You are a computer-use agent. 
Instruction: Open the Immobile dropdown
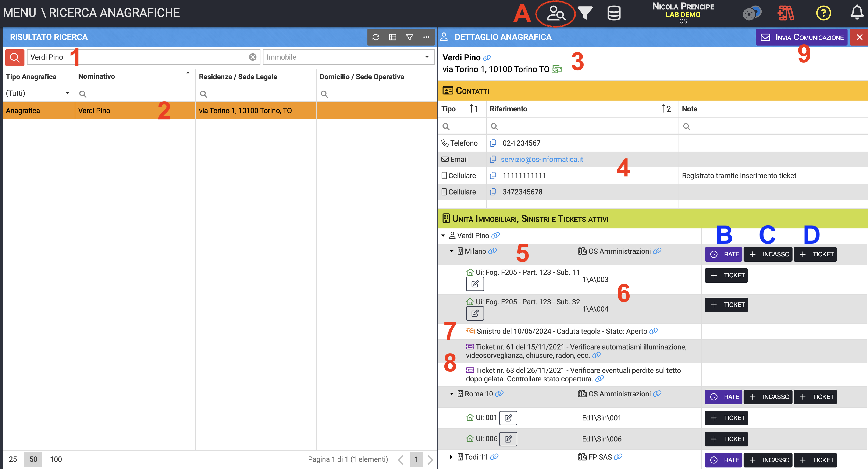point(427,57)
